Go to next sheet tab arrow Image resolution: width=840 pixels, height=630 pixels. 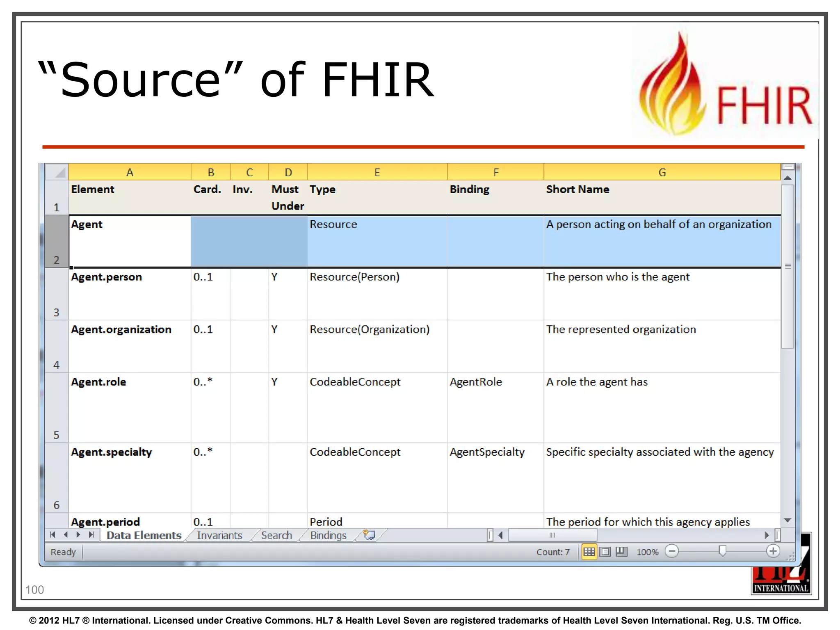click(x=78, y=535)
